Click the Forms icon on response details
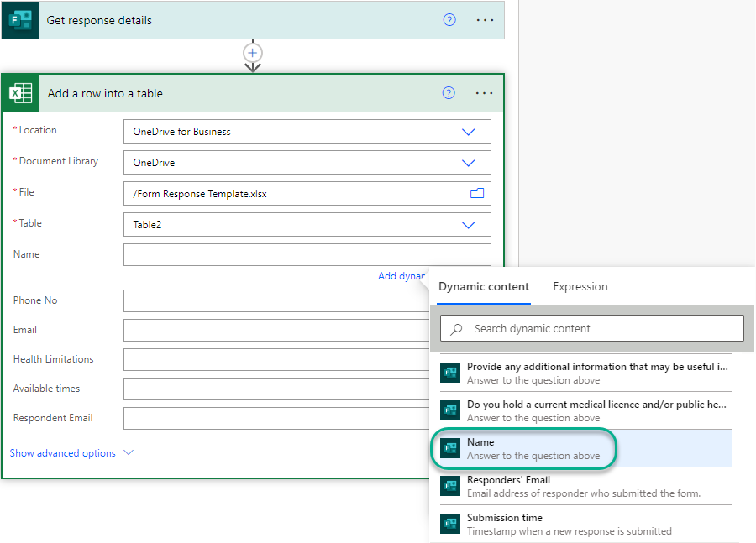756x543 pixels. click(20, 20)
